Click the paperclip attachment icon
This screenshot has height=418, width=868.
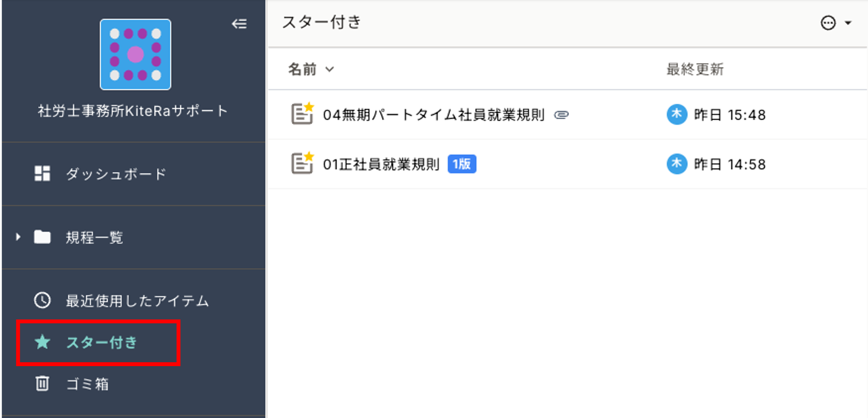point(561,115)
